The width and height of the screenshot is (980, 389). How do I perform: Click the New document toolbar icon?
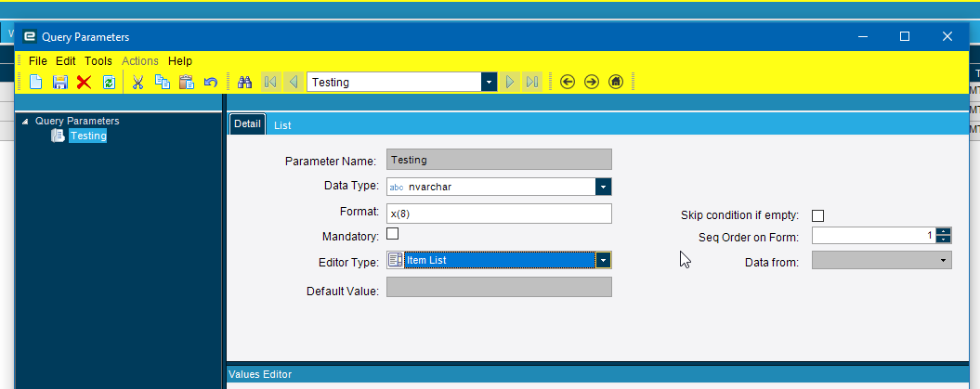tap(36, 82)
